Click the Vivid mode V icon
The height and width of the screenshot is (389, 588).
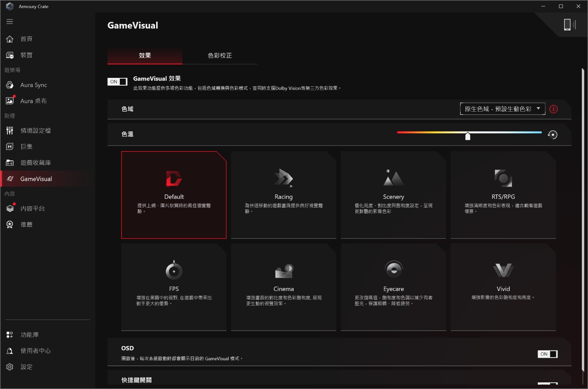coord(503,270)
